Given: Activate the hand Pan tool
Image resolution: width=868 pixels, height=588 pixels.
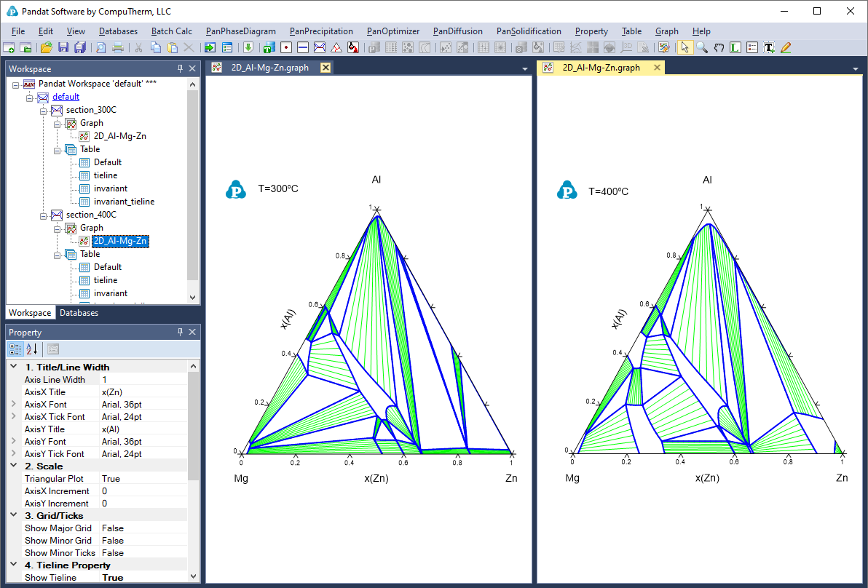Looking at the screenshot, I should [719, 47].
